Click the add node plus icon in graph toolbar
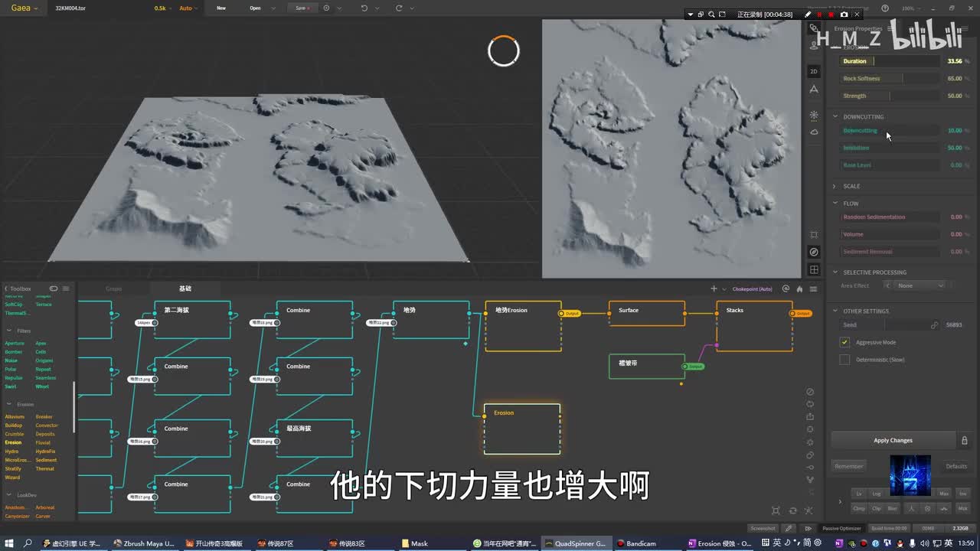Image resolution: width=980 pixels, height=551 pixels. [x=714, y=289]
